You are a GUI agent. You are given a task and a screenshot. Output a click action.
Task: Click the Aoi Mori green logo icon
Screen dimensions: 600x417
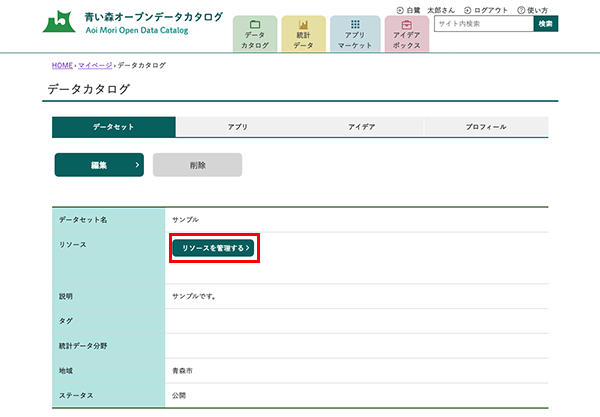pos(59,21)
